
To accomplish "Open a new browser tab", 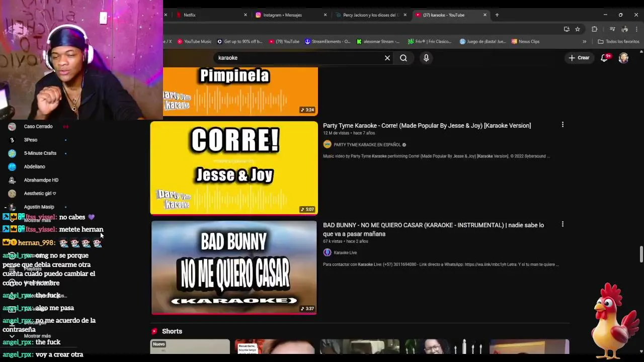I will tap(497, 15).
